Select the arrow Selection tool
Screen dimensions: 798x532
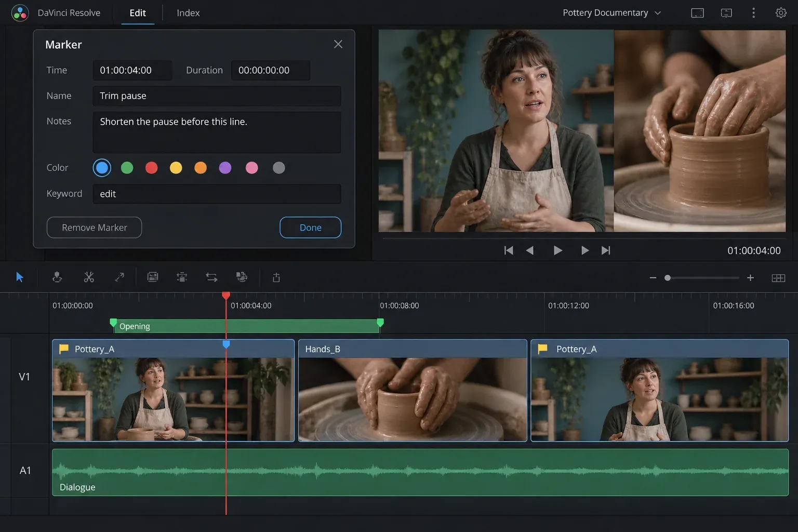coord(20,277)
